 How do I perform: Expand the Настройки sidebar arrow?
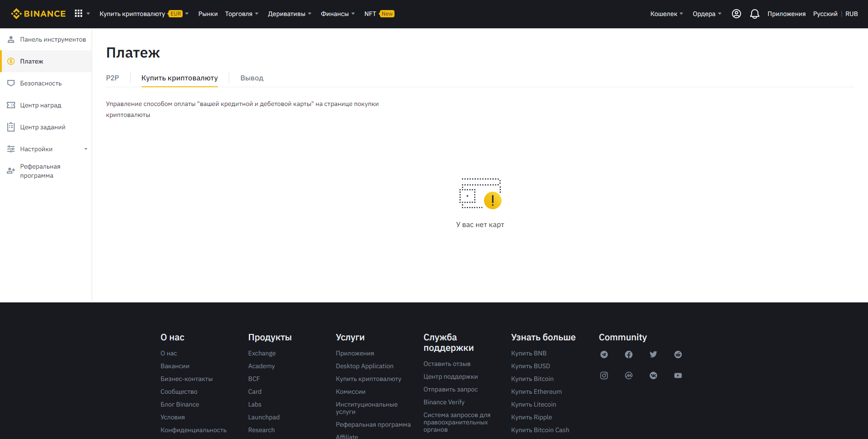(85, 149)
